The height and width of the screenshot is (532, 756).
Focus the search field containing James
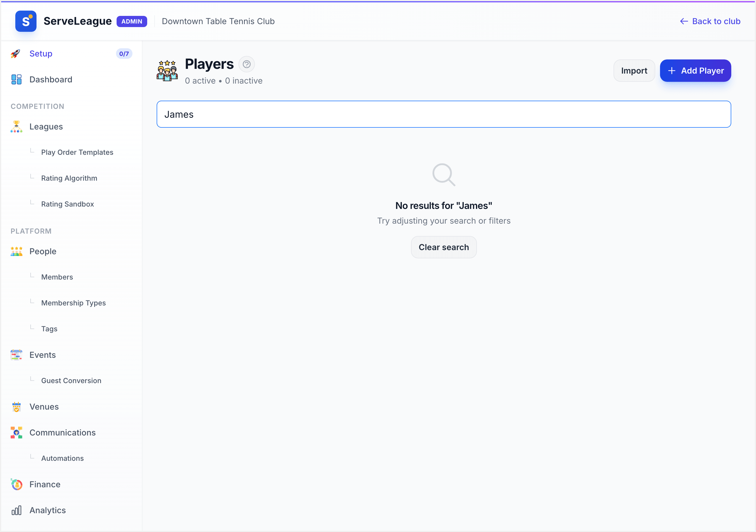[444, 114]
